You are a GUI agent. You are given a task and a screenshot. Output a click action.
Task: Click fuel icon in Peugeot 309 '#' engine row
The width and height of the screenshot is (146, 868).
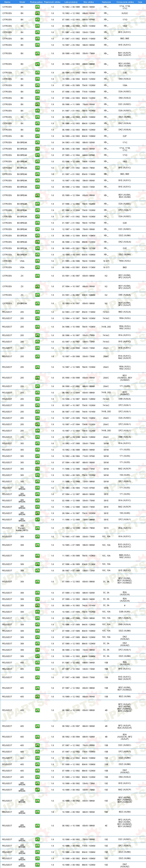[x=37, y=605]
